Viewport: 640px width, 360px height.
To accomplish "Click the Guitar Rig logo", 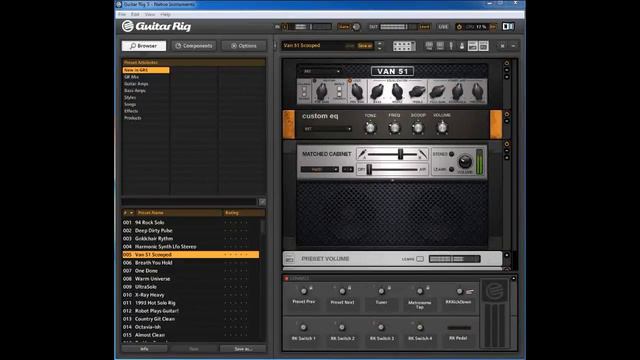I will tap(156, 27).
